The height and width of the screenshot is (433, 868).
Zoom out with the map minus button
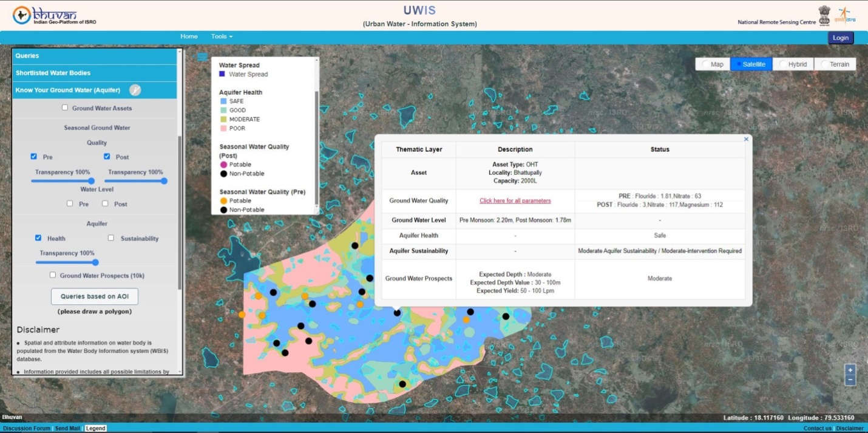tap(850, 380)
